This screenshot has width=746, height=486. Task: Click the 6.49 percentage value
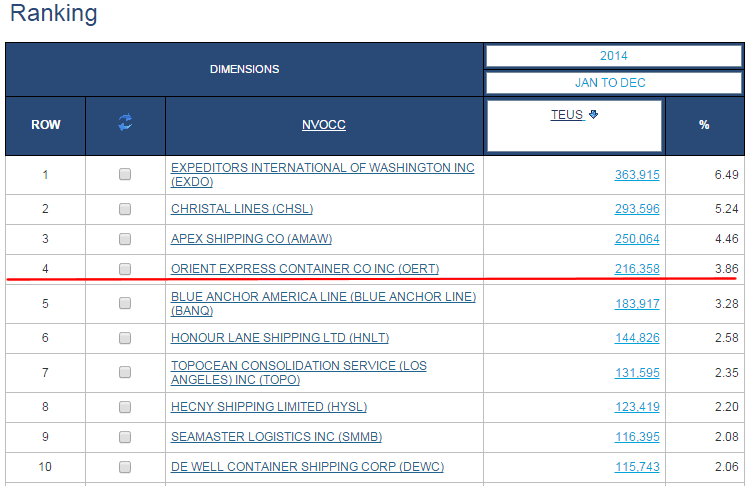click(726, 175)
